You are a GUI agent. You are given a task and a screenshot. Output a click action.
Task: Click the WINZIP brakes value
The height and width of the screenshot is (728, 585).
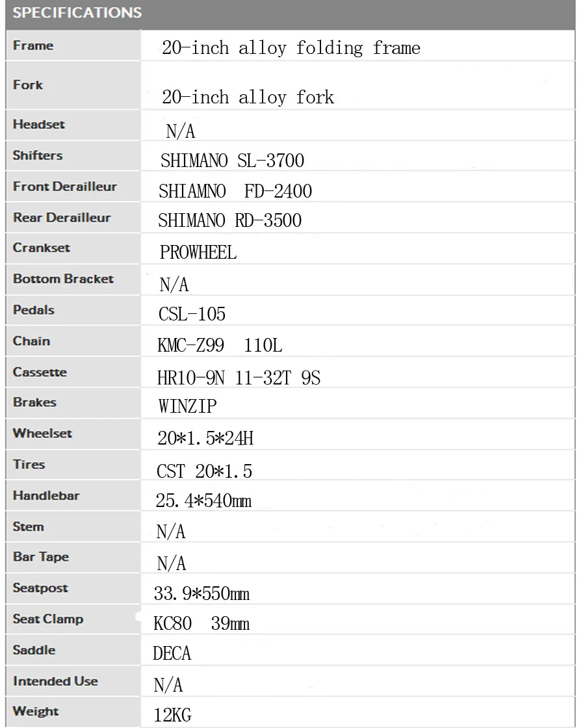(x=188, y=406)
